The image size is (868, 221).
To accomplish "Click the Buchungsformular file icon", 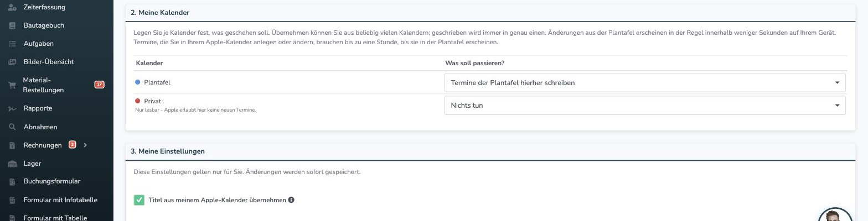I will (12, 182).
